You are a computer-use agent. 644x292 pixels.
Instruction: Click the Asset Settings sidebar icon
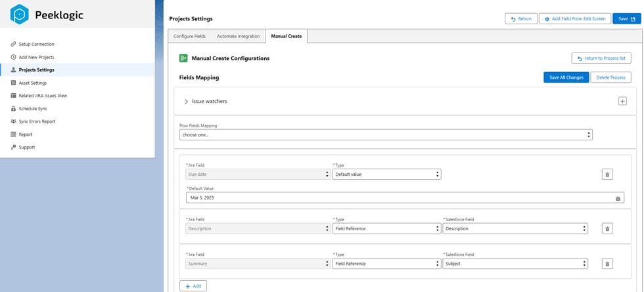click(x=13, y=83)
